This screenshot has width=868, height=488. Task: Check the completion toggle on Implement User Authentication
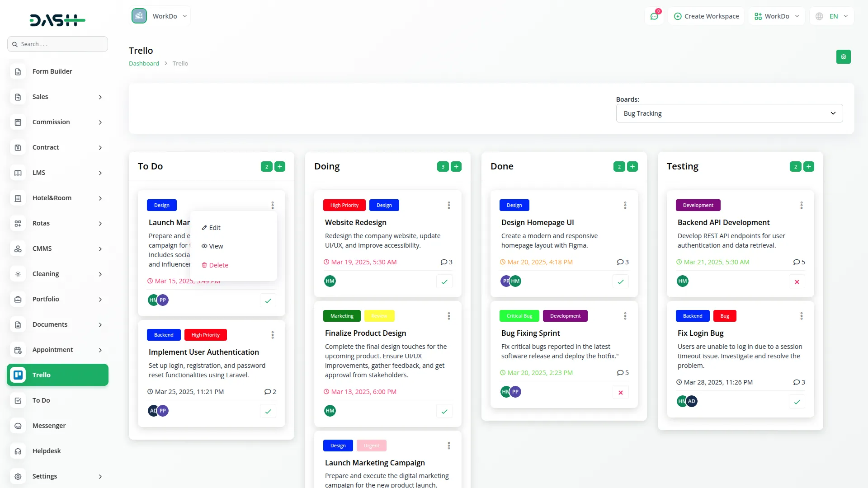pos(268,411)
